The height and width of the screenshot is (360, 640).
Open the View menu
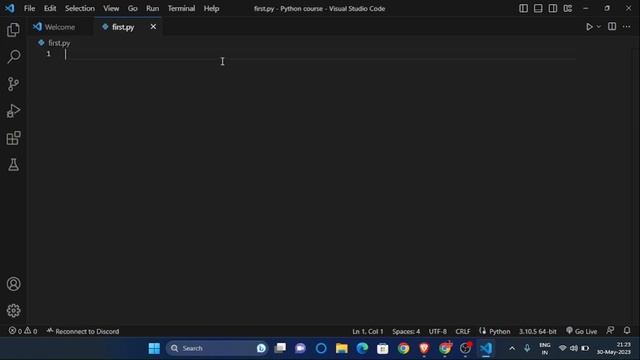pyautogui.click(x=111, y=9)
